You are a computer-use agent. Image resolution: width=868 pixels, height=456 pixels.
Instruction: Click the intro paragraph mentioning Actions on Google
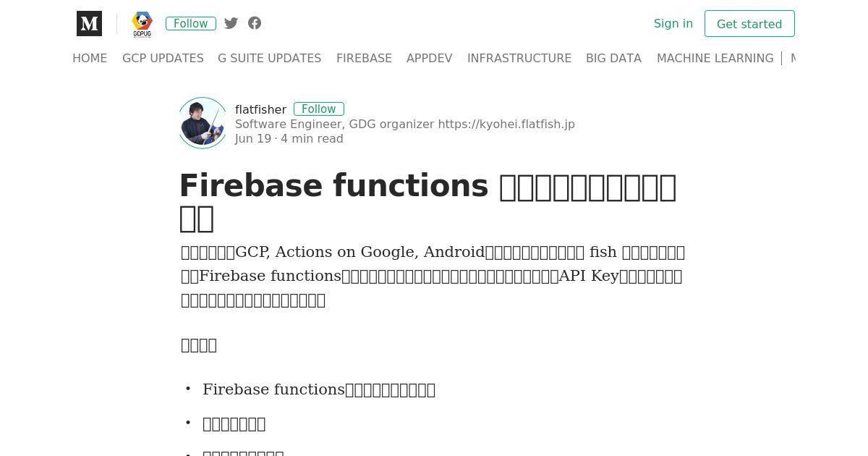tap(433, 276)
